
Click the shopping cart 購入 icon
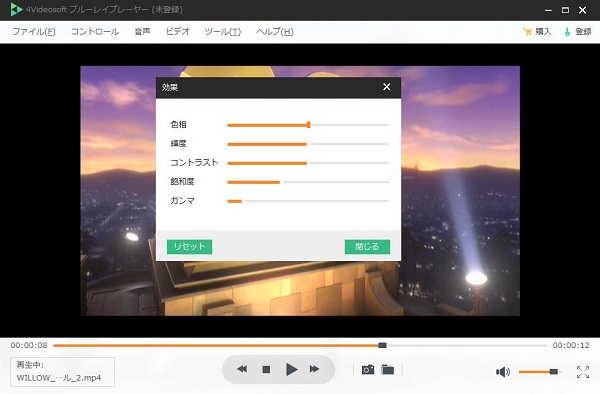[x=527, y=32]
